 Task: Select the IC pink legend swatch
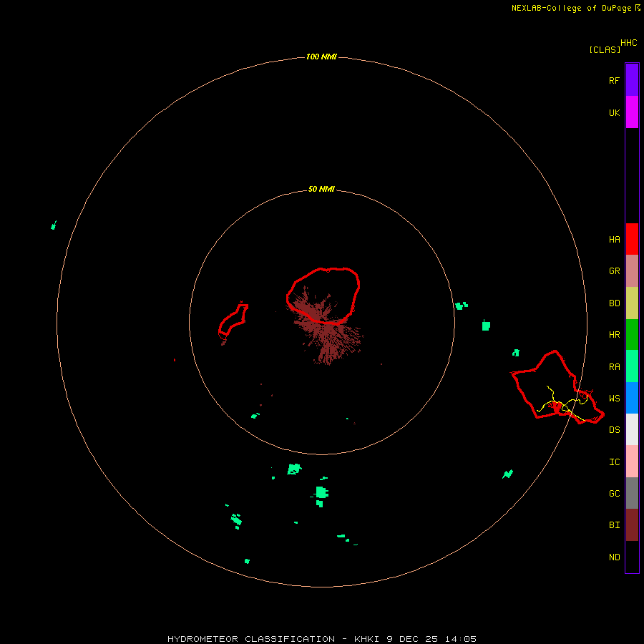(632, 462)
